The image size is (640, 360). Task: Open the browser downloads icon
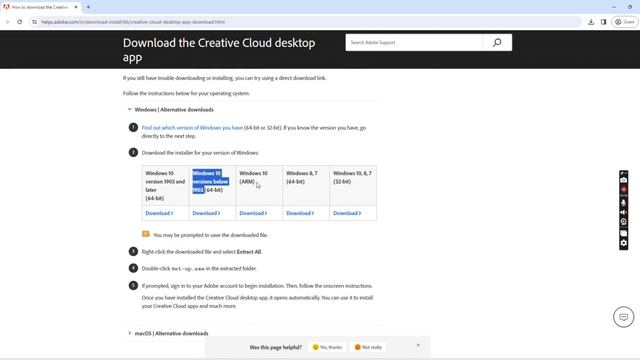pos(591,22)
